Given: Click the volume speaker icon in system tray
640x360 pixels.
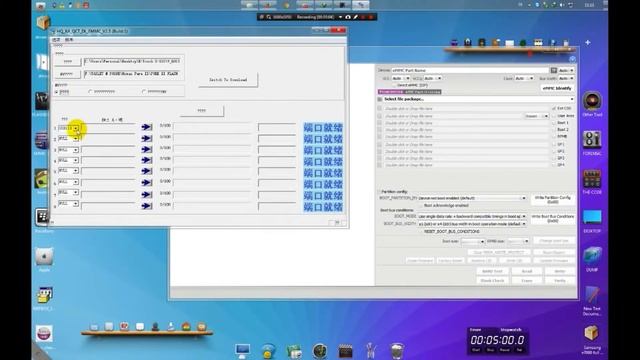Looking at the screenshot, I should pos(562,5).
